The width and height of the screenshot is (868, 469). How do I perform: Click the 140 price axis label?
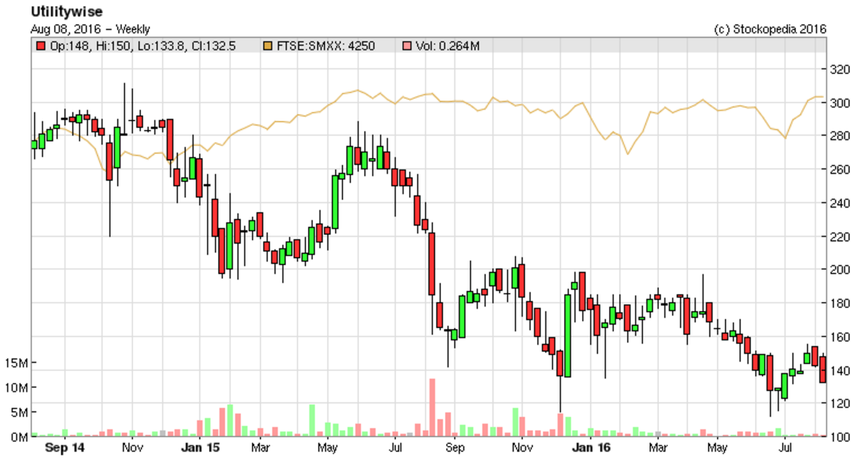(840, 370)
